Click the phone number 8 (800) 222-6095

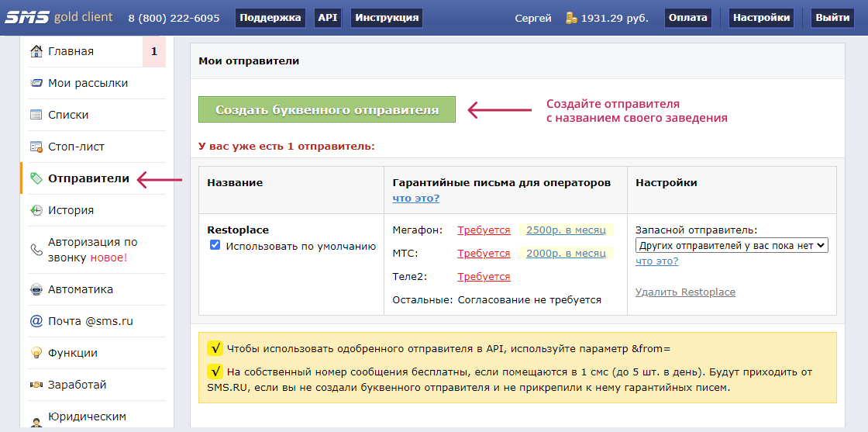174,18
